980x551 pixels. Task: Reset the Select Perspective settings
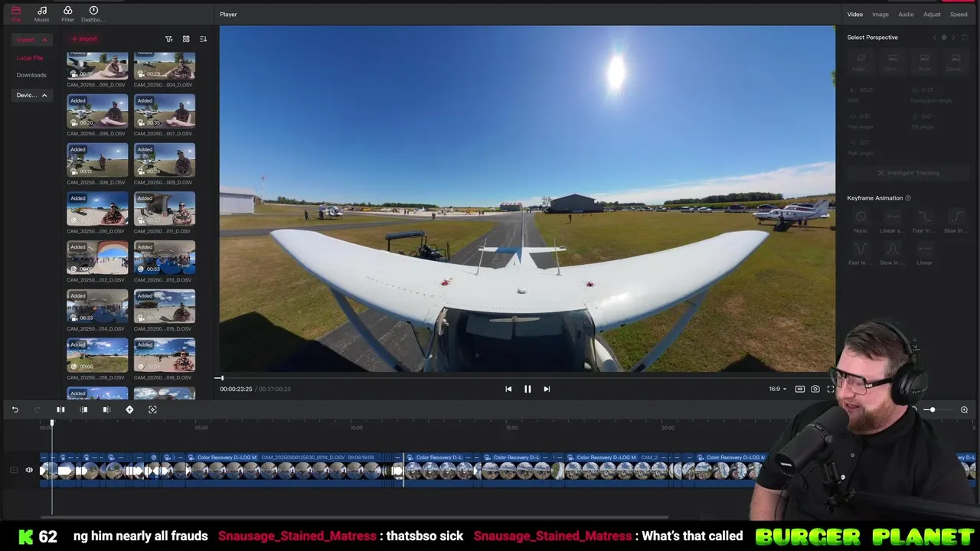(x=965, y=37)
